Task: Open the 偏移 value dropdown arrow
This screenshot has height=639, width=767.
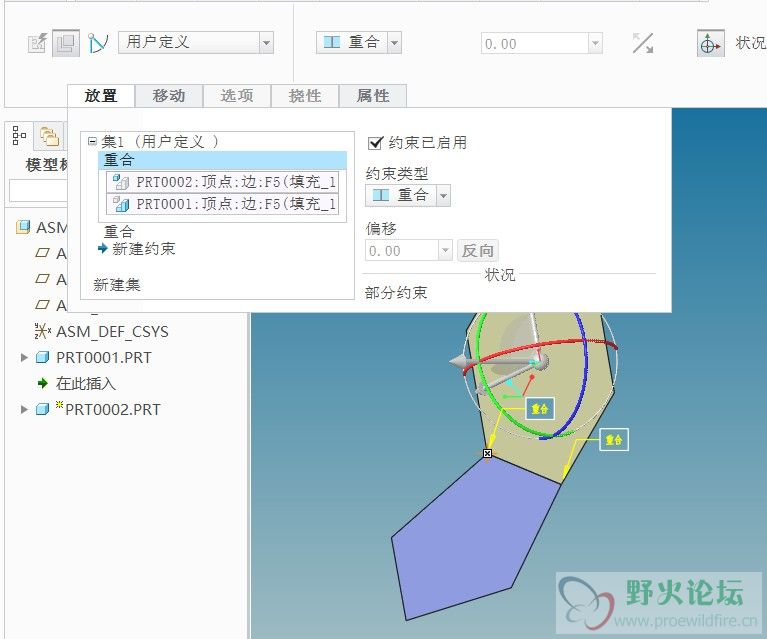Action: click(445, 251)
